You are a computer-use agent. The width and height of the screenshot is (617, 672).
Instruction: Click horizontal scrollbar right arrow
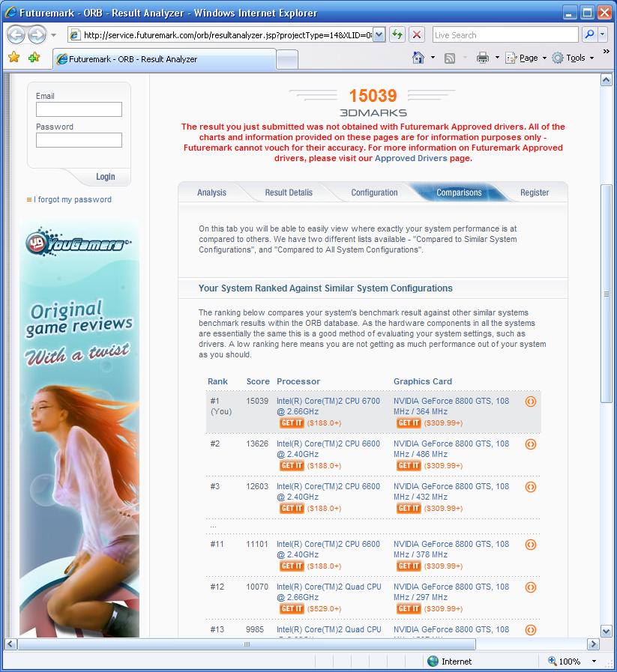tap(593, 644)
